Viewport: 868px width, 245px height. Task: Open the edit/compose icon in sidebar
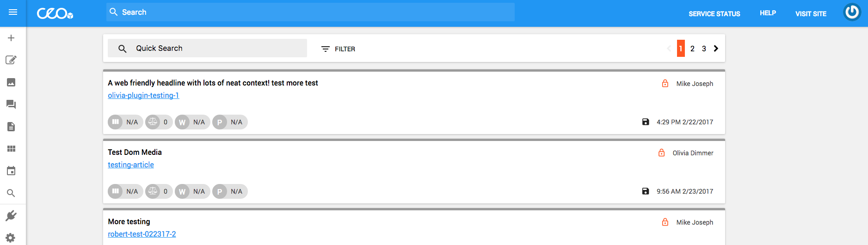coord(11,60)
